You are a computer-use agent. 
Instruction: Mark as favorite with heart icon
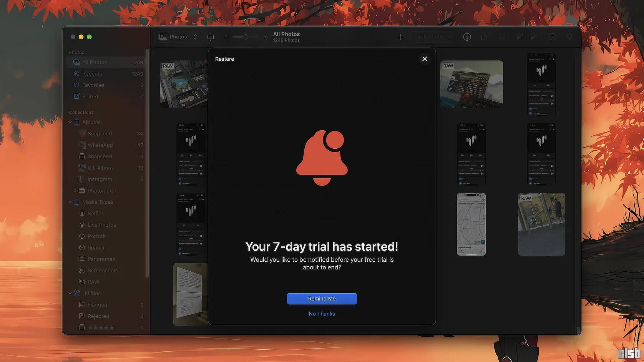[502, 37]
